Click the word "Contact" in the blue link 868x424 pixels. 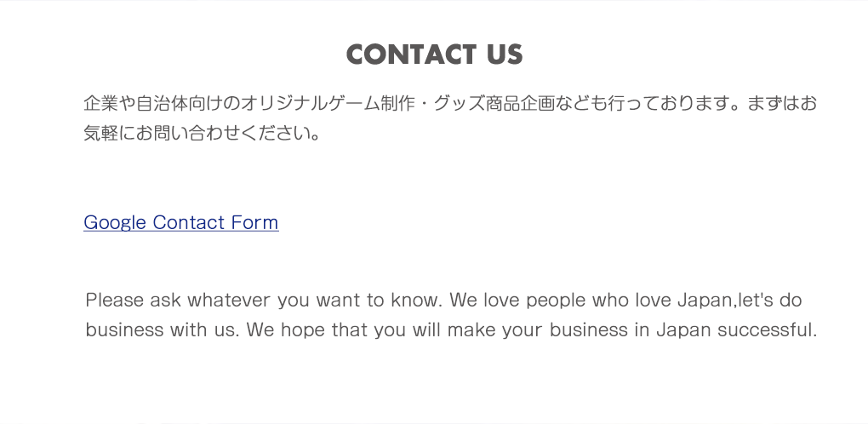pos(188,222)
